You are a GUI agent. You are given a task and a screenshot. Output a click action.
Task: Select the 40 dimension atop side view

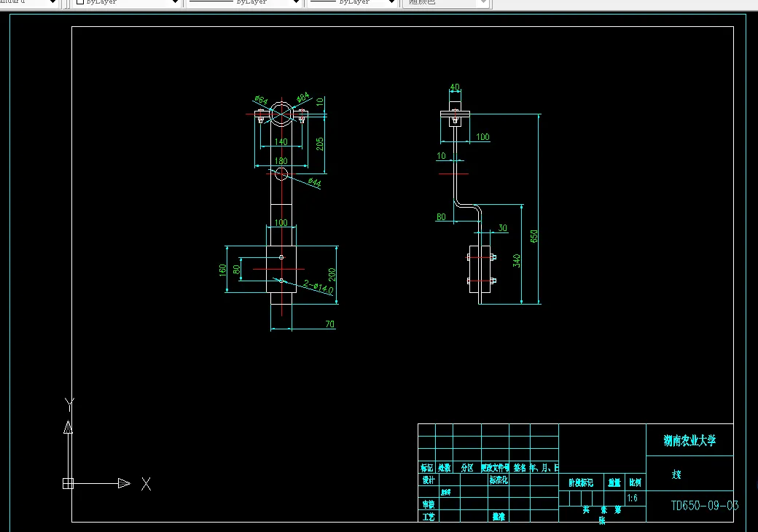[455, 87]
